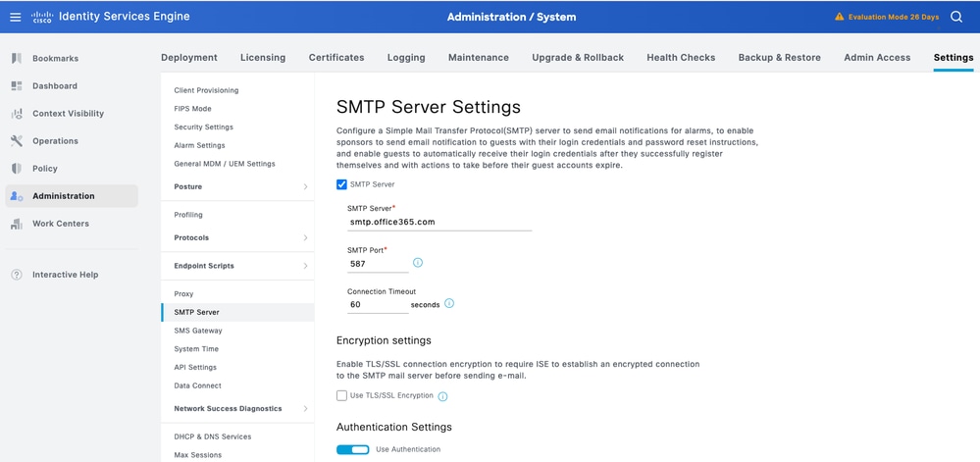This screenshot has width=980, height=462.
Task: Toggle the Use Authentication switch
Action: (x=352, y=449)
